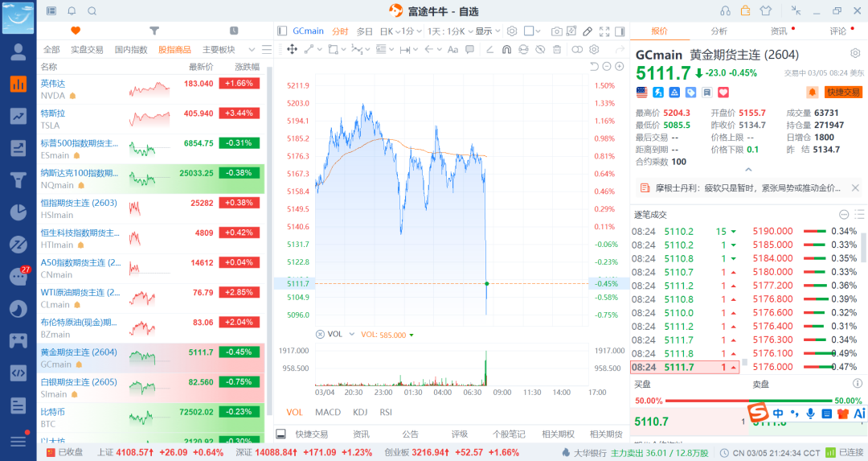Open the hamburger menu at sidebar bottom

[18, 441]
